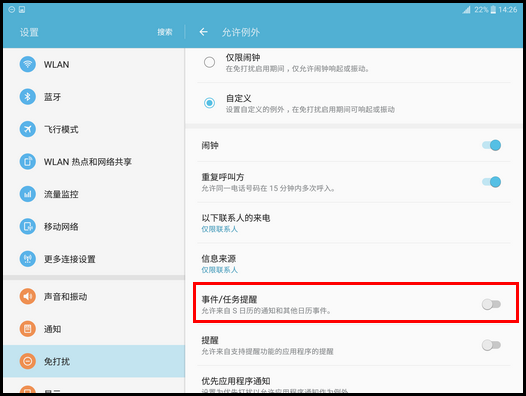Tap the battery icon in status bar
Screen dimensions: 526x396
493,10
